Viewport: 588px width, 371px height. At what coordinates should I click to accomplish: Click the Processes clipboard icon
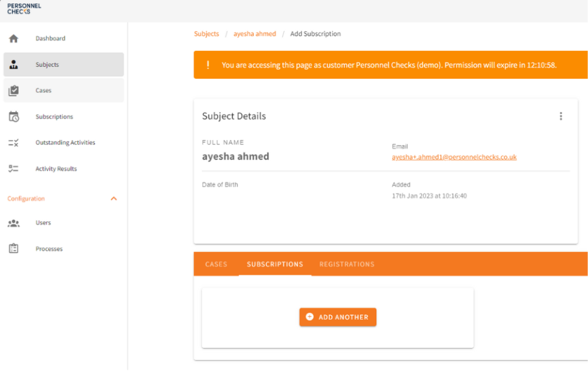click(14, 249)
